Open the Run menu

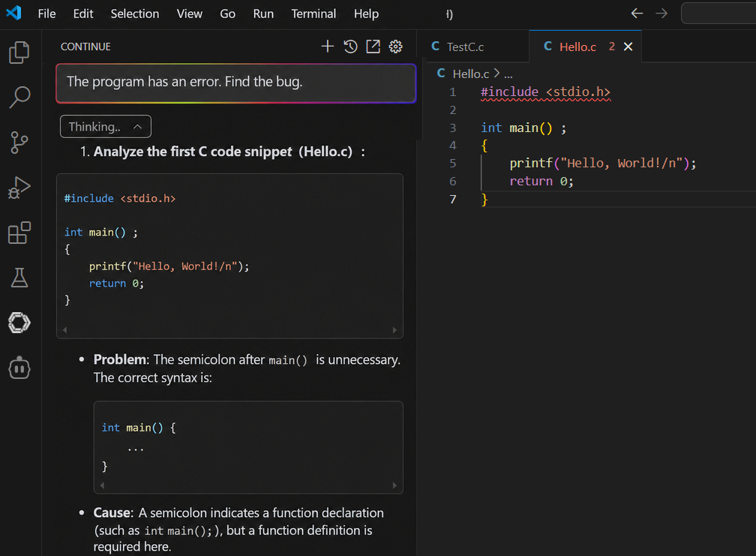click(x=263, y=14)
